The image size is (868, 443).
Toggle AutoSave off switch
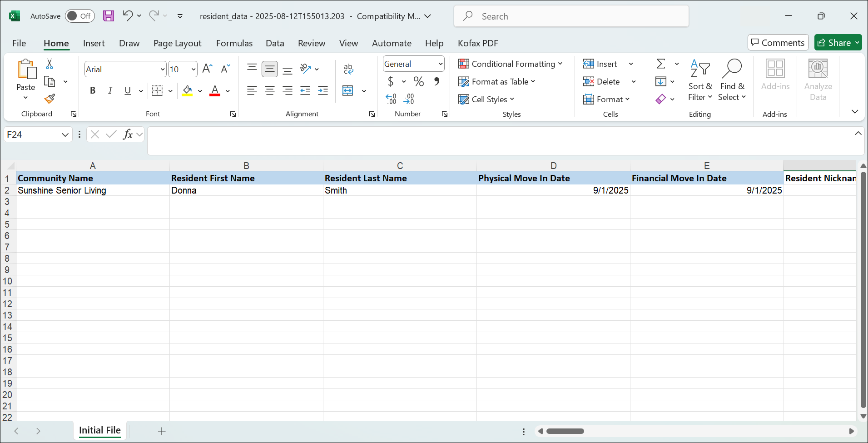pyautogui.click(x=80, y=15)
